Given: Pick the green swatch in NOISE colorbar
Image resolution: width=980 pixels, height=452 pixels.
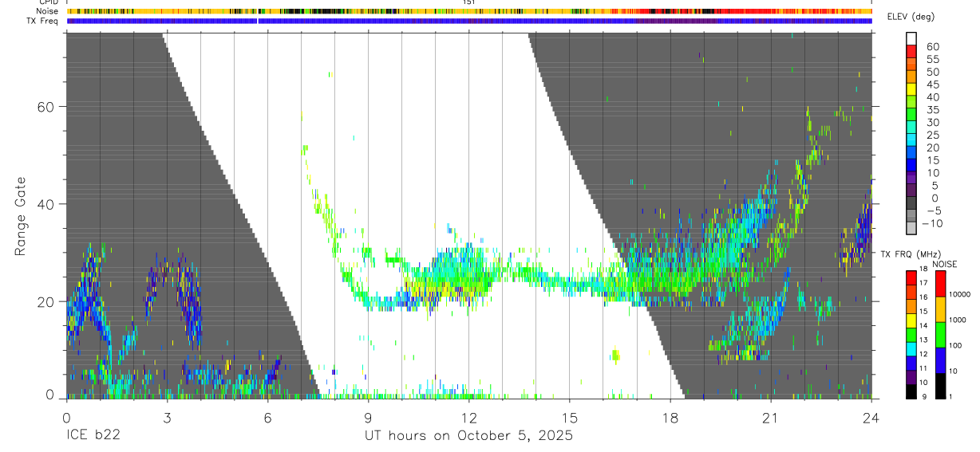Looking at the screenshot, I should click(x=941, y=335).
